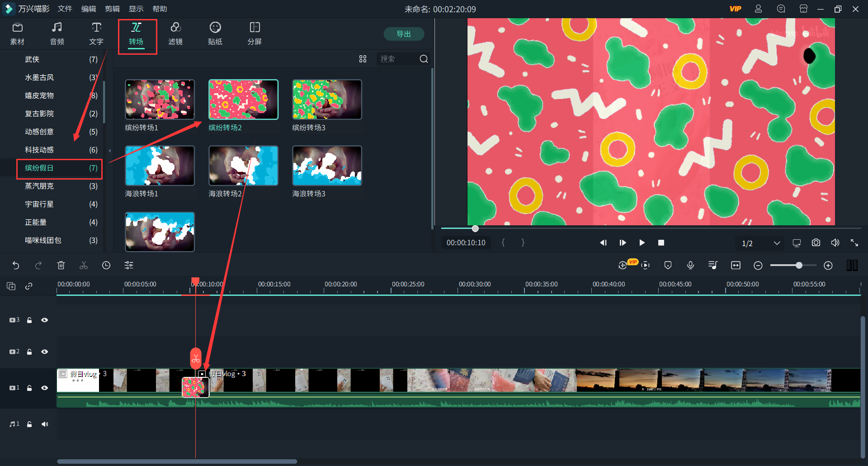Click the split scissors icon in toolbar
868x466 pixels.
click(84, 266)
